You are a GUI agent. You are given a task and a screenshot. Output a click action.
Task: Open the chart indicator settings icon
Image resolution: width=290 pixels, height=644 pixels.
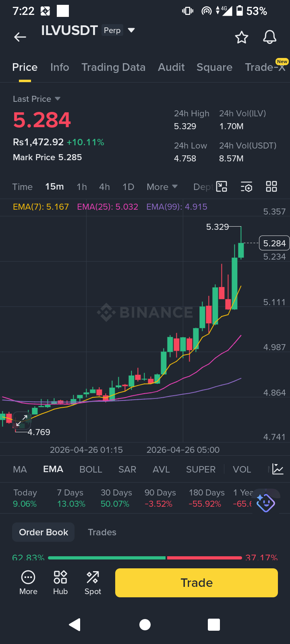[246, 187]
